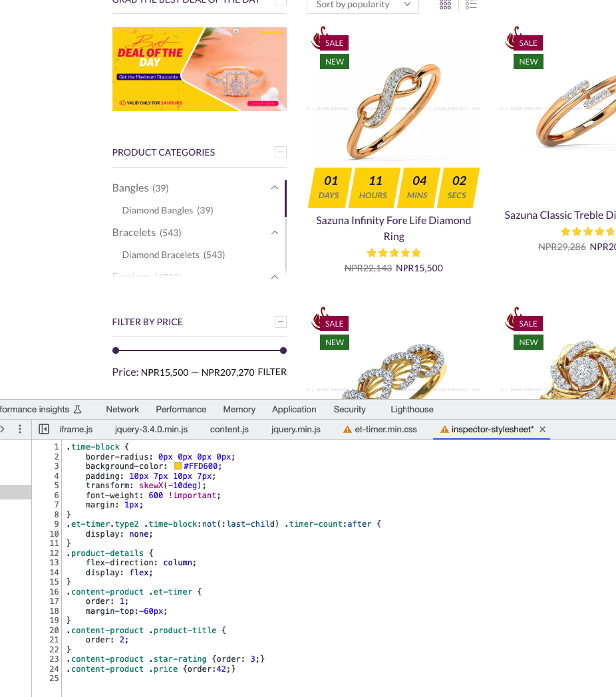Select the inspector-stylesheet file tab

(492, 430)
